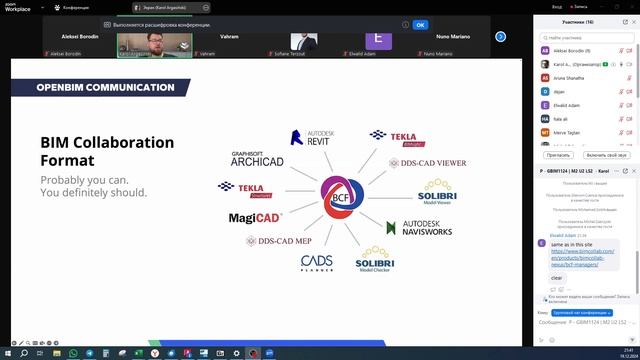Open the emoji picker in chat
The image size is (640, 360).
[552, 340]
